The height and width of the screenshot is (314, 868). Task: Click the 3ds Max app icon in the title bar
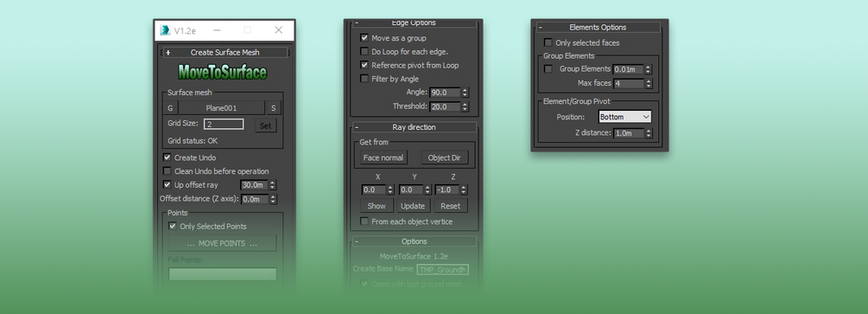[165, 30]
